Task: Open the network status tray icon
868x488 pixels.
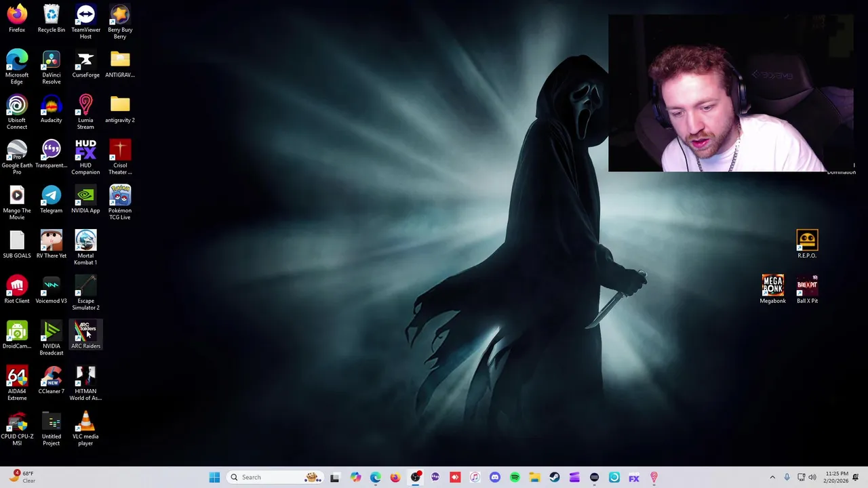Action: pos(801,477)
